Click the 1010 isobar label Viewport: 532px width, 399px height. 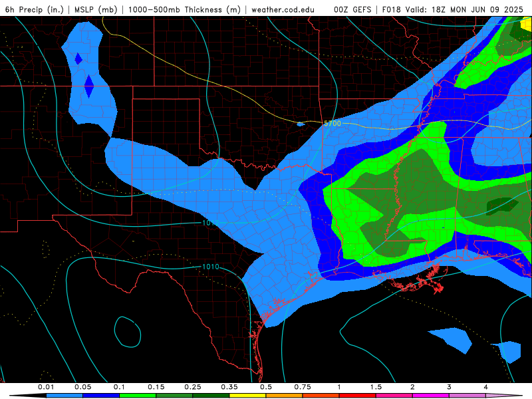tap(211, 267)
